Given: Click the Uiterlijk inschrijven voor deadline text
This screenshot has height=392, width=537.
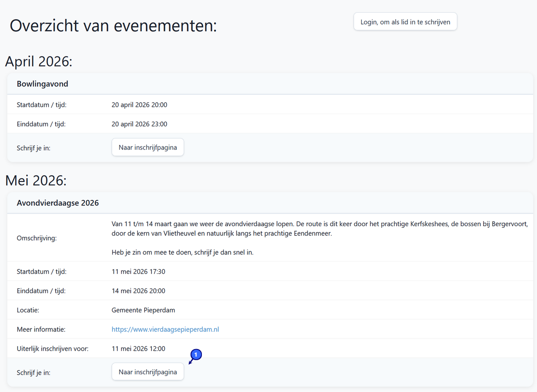Looking at the screenshot, I should pyautogui.click(x=138, y=348).
